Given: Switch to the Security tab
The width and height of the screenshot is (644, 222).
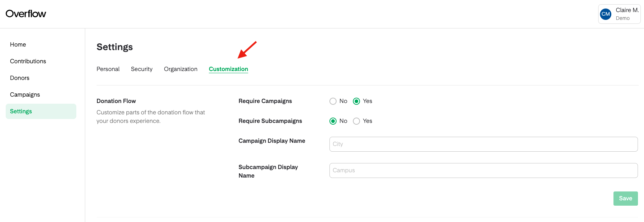Looking at the screenshot, I should point(142,69).
